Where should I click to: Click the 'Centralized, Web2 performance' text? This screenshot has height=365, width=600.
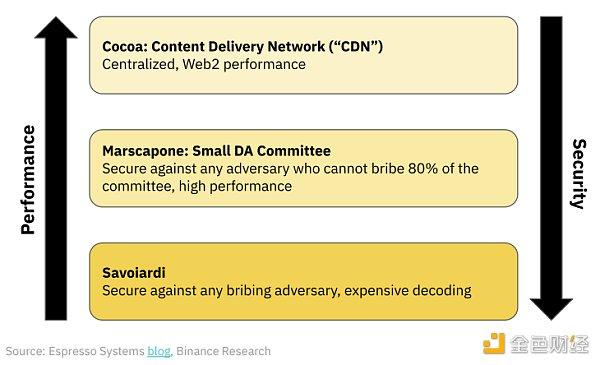tap(204, 64)
